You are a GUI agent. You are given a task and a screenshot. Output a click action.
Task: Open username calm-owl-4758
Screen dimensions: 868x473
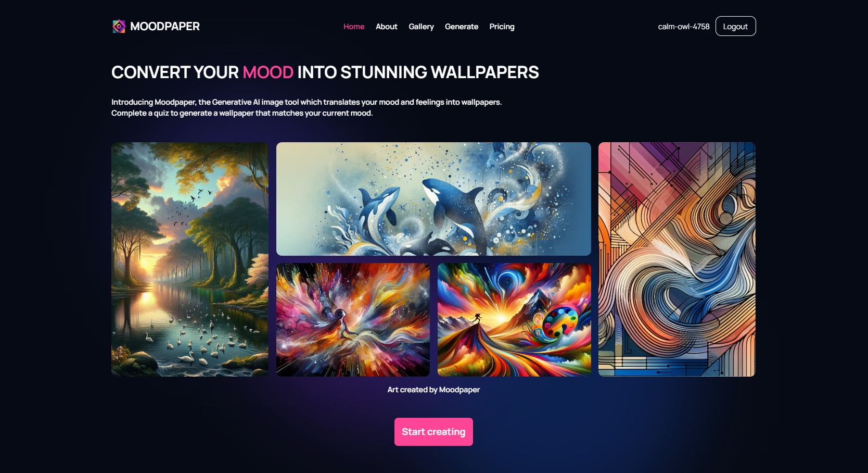click(x=684, y=27)
